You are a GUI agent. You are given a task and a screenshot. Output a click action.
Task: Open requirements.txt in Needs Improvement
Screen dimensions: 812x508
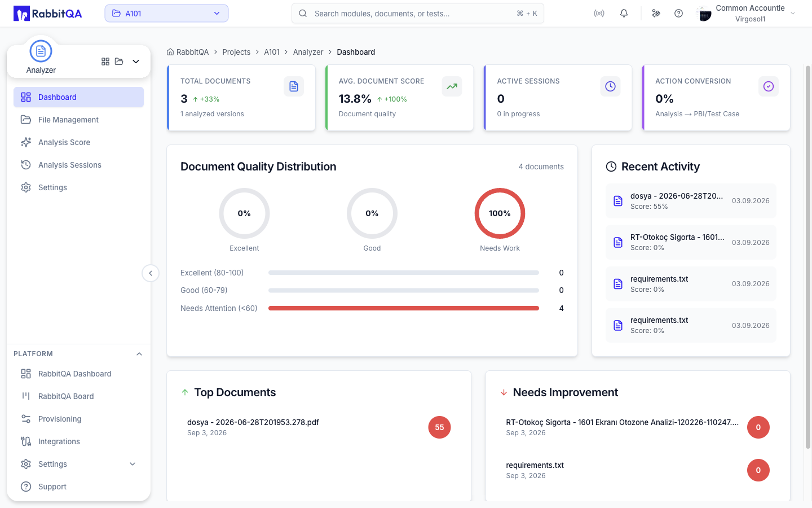(638, 470)
